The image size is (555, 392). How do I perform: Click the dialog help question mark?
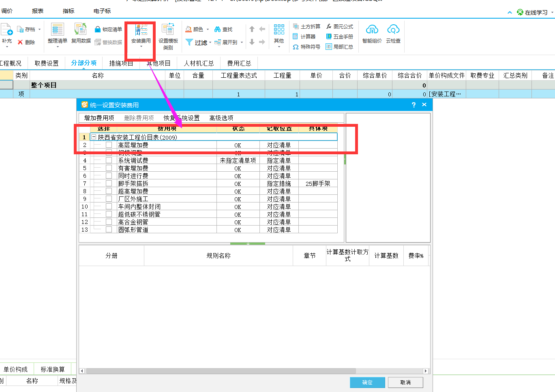pyautogui.click(x=414, y=104)
